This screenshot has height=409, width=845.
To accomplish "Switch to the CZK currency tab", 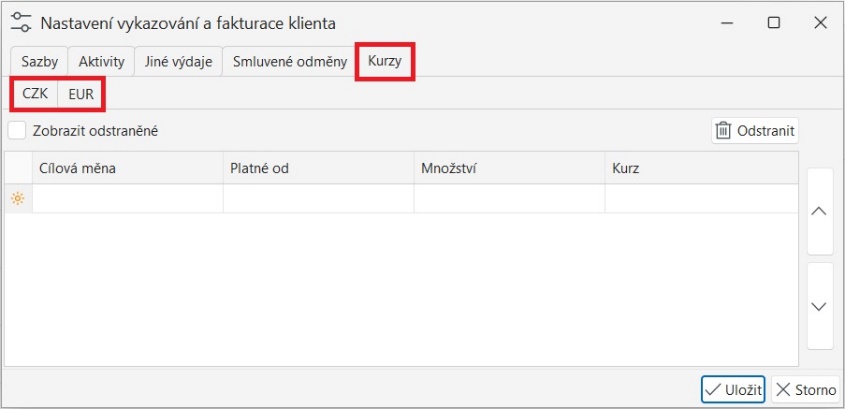I will point(35,94).
